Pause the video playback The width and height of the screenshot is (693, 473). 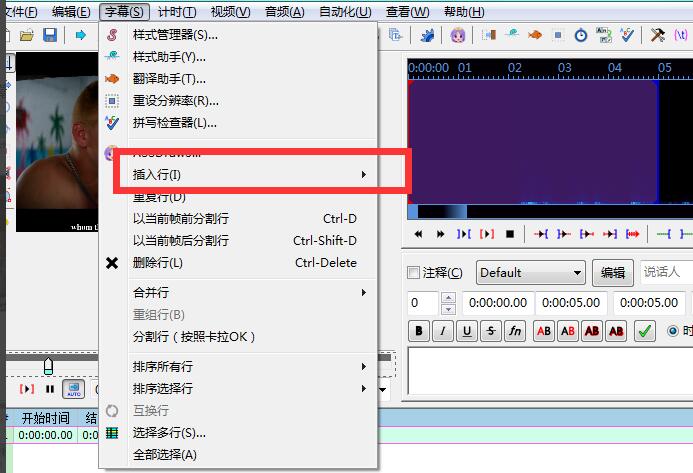pyautogui.click(x=50, y=389)
